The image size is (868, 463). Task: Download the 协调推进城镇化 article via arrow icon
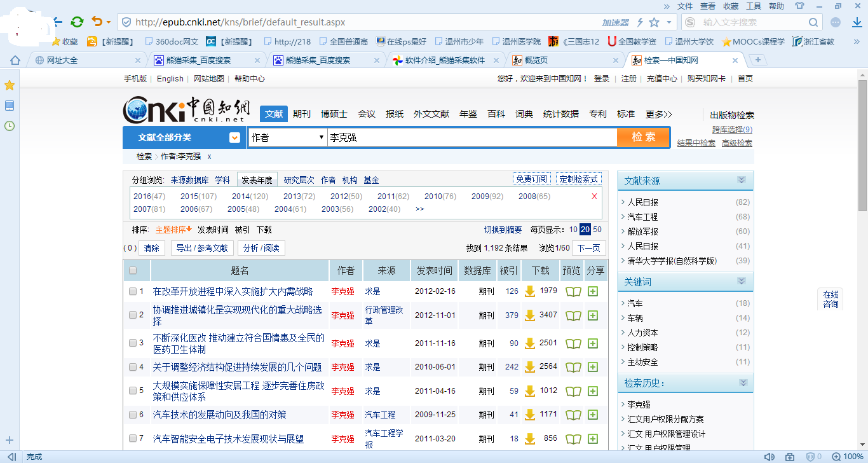529,315
